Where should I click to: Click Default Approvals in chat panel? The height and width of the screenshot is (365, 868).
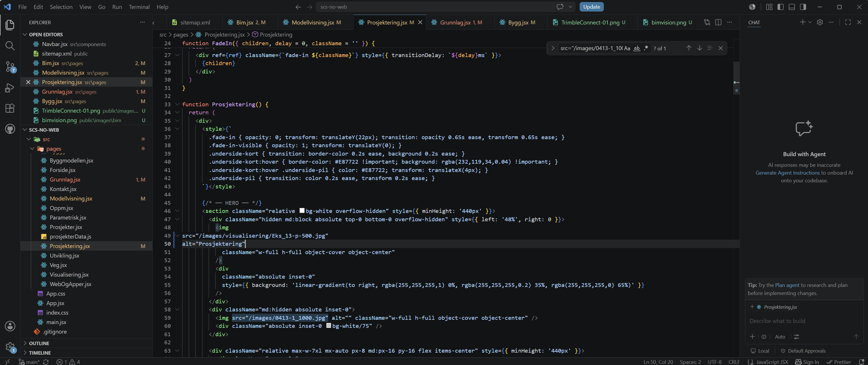pyautogui.click(x=803, y=351)
